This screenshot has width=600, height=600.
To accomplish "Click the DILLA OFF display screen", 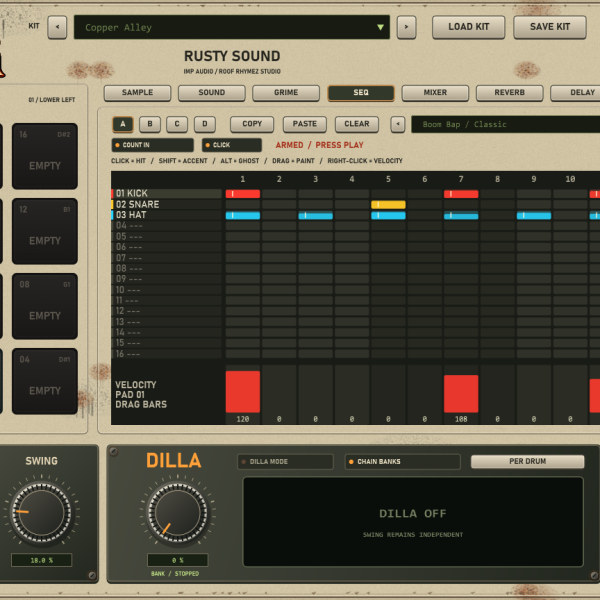I will [413, 522].
